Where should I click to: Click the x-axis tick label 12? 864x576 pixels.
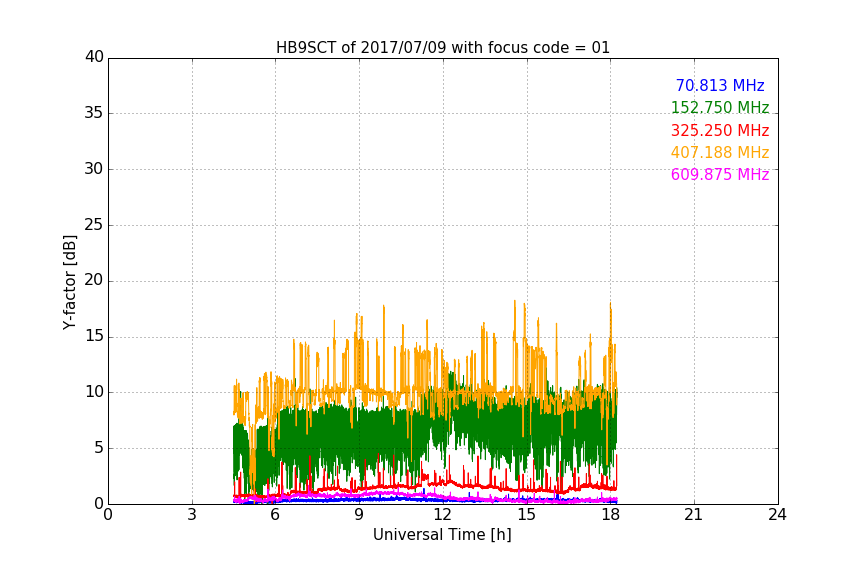click(x=443, y=515)
